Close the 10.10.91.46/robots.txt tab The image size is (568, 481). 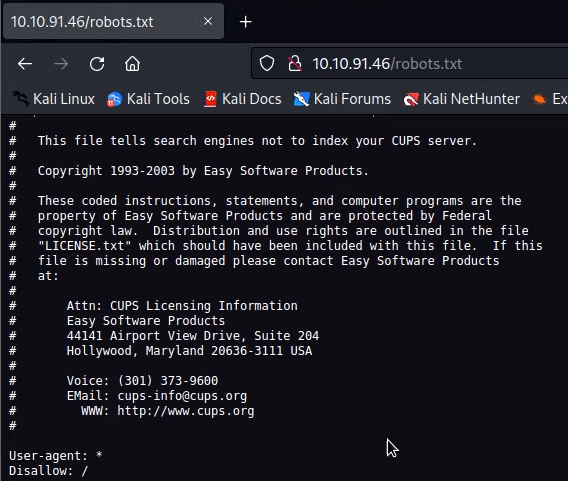(208, 21)
